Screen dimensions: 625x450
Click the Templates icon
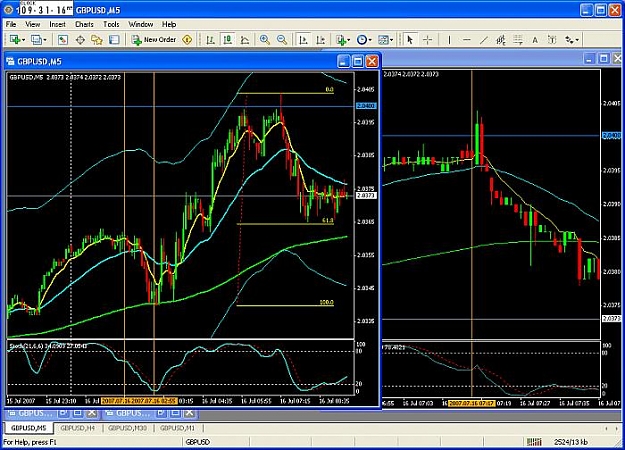pos(383,40)
